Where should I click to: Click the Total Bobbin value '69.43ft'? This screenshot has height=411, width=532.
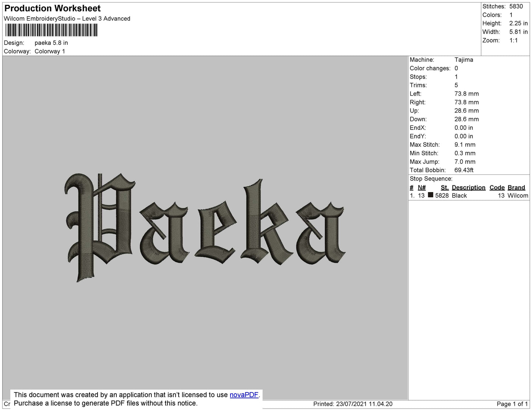(x=464, y=170)
